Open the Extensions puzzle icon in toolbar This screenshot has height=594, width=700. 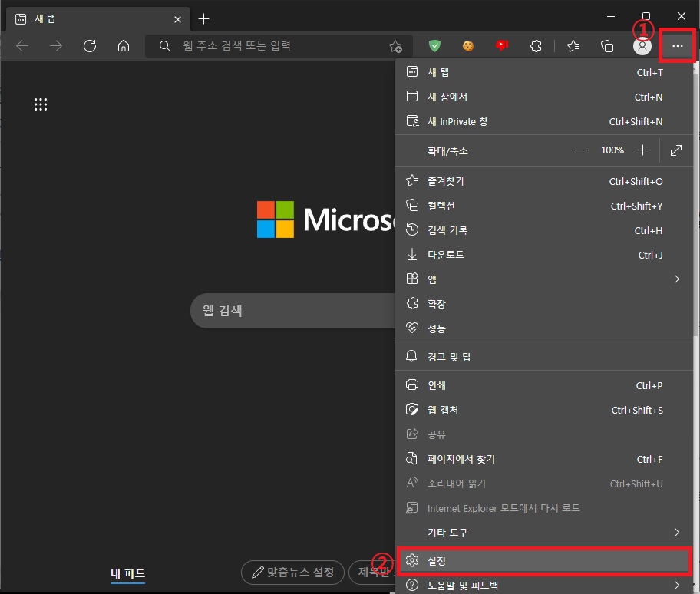click(x=536, y=45)
